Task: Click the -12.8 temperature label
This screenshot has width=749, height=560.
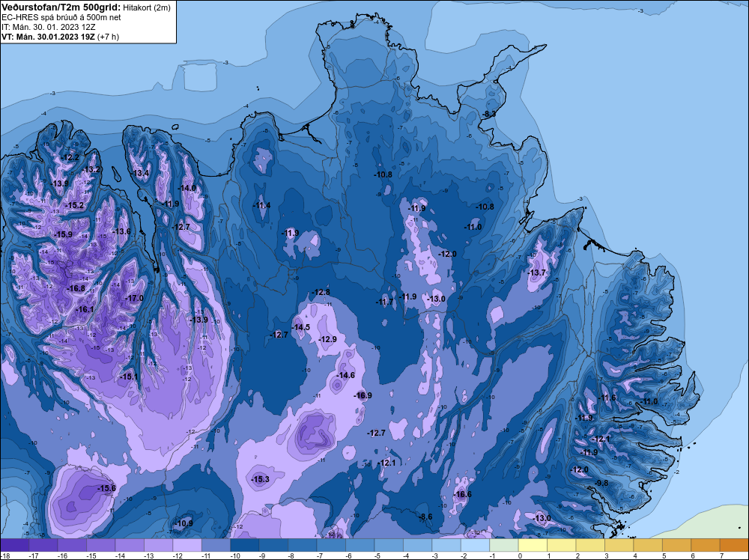Action: click(321, 292)
